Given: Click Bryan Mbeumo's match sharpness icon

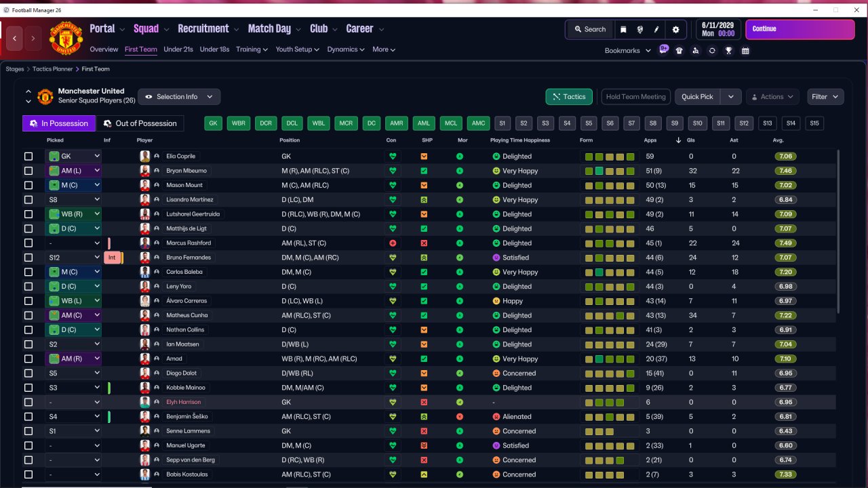Looking at the screenshot, I should tap(424, 171).
